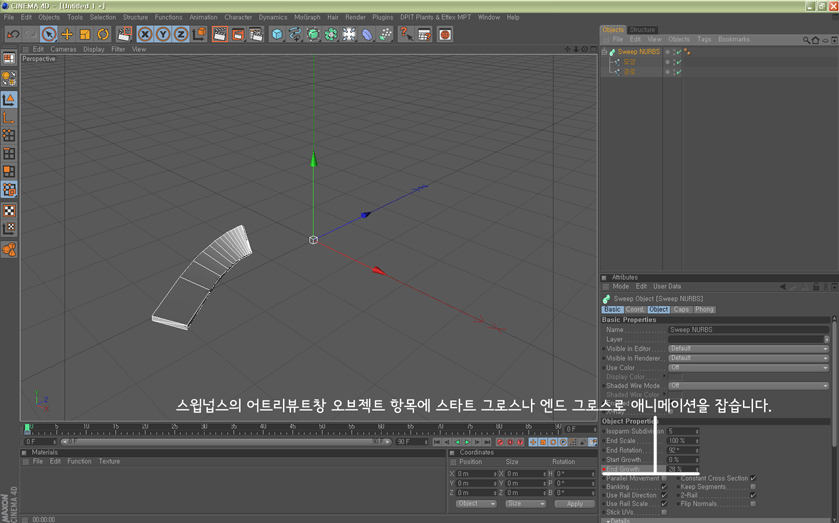Click the Undo arrow icon
The image size is (839, 523).
(13, 34)
